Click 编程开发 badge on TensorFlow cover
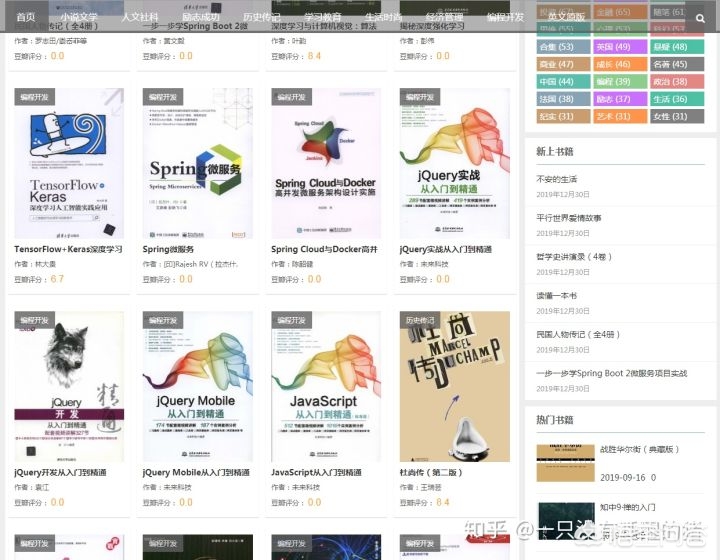This screenshot has width=720, height=560. point(34,97)
